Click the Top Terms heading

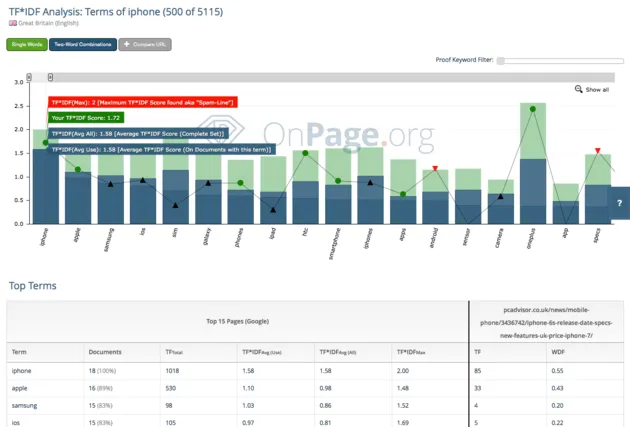click(x=33, y=286)
